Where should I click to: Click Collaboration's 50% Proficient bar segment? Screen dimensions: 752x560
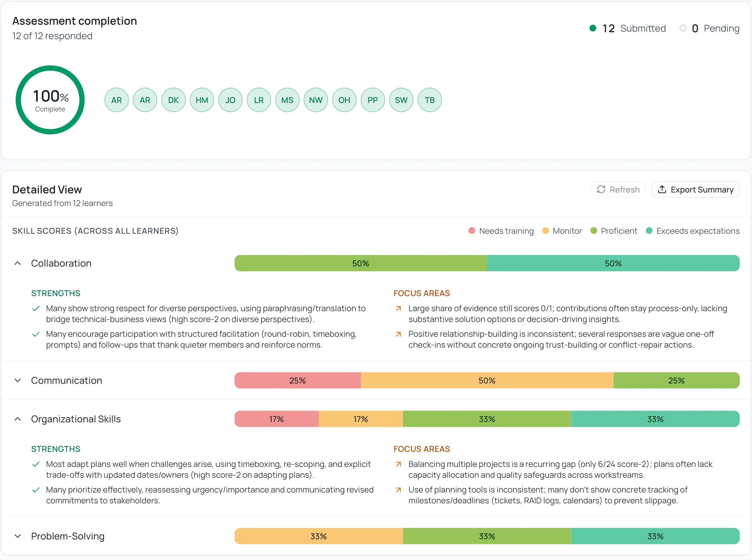click(x=361, y=263)
